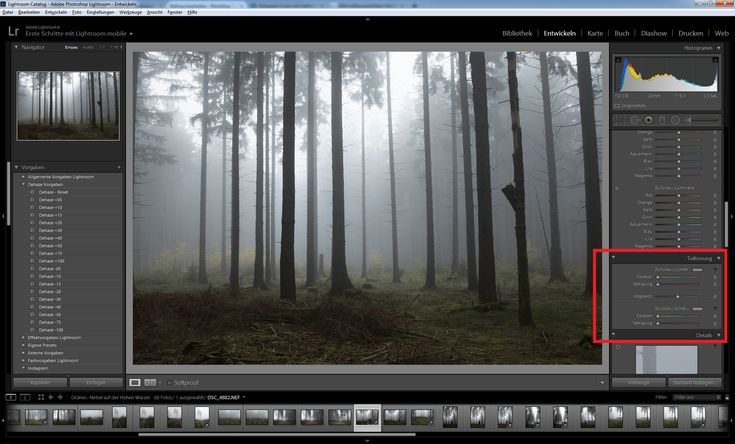Screen dimensions: 735x444
Task: Open the Datei menu
Action: click(8, 12)
